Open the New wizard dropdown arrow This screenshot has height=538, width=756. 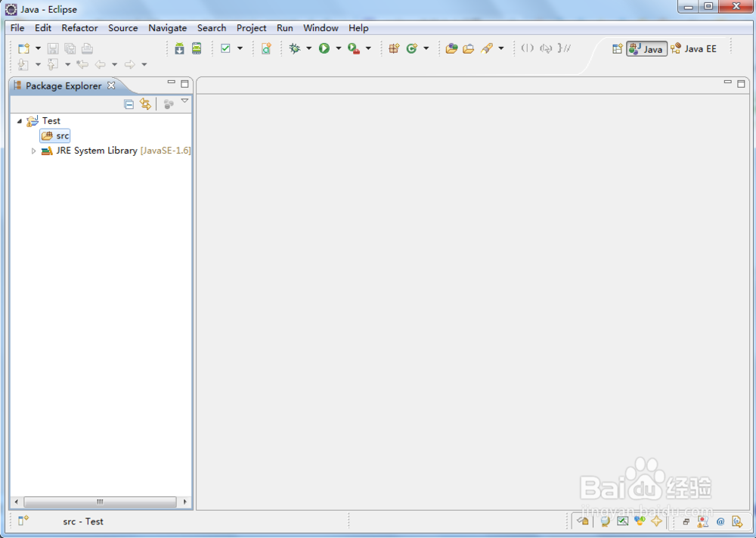[x=38, y=48]
